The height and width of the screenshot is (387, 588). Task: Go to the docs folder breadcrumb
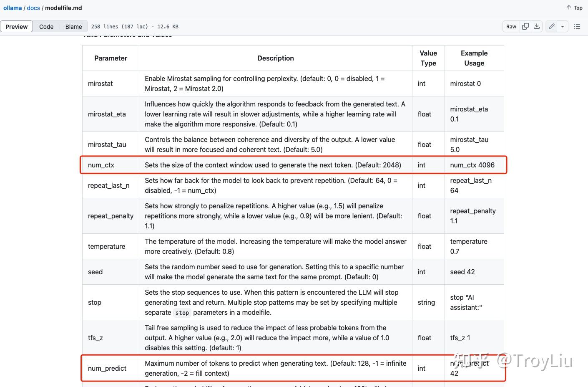point(33,8)
